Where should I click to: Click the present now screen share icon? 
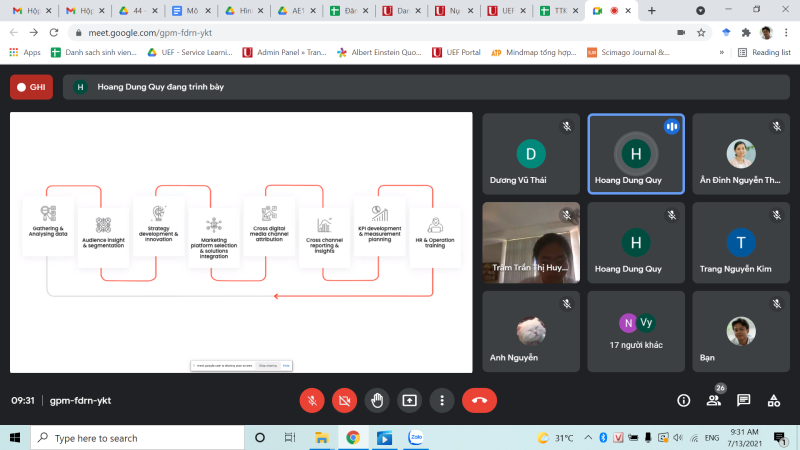(x=409, y=400)
